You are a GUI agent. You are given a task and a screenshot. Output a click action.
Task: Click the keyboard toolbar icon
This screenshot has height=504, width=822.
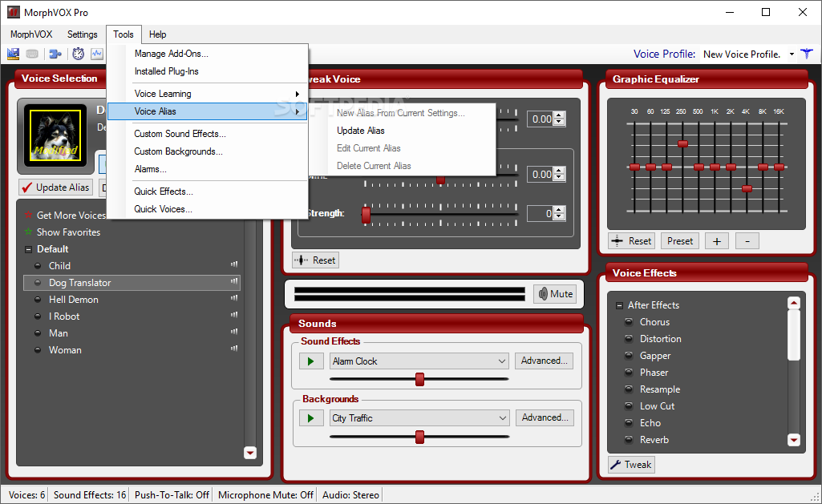pos(32,54)
